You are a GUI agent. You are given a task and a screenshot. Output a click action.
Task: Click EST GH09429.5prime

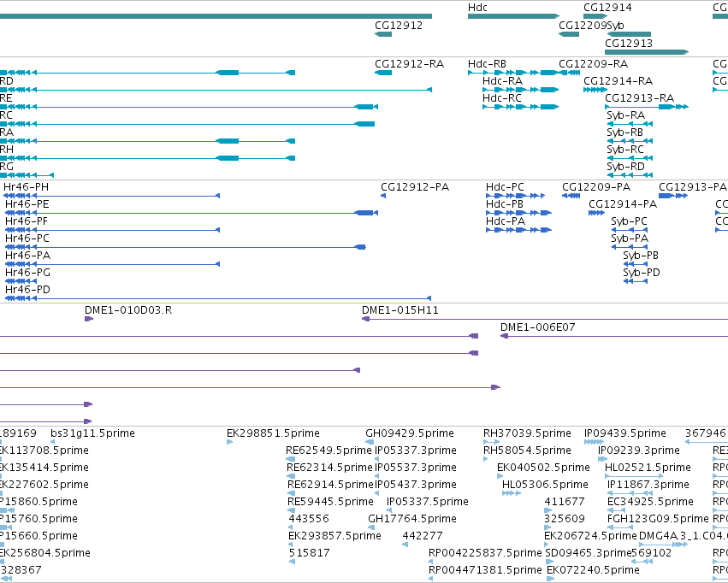point(410,433)
